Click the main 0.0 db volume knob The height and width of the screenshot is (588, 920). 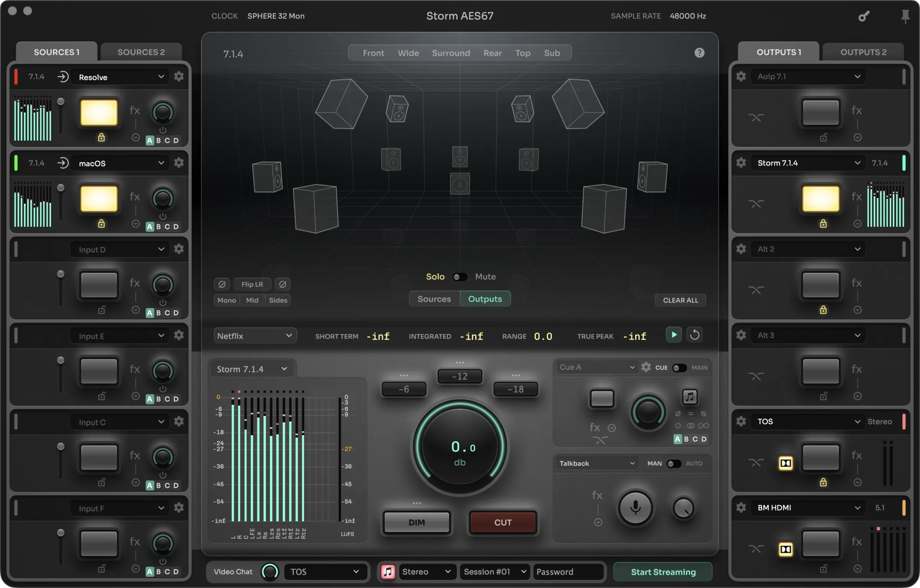pos(460,447)
